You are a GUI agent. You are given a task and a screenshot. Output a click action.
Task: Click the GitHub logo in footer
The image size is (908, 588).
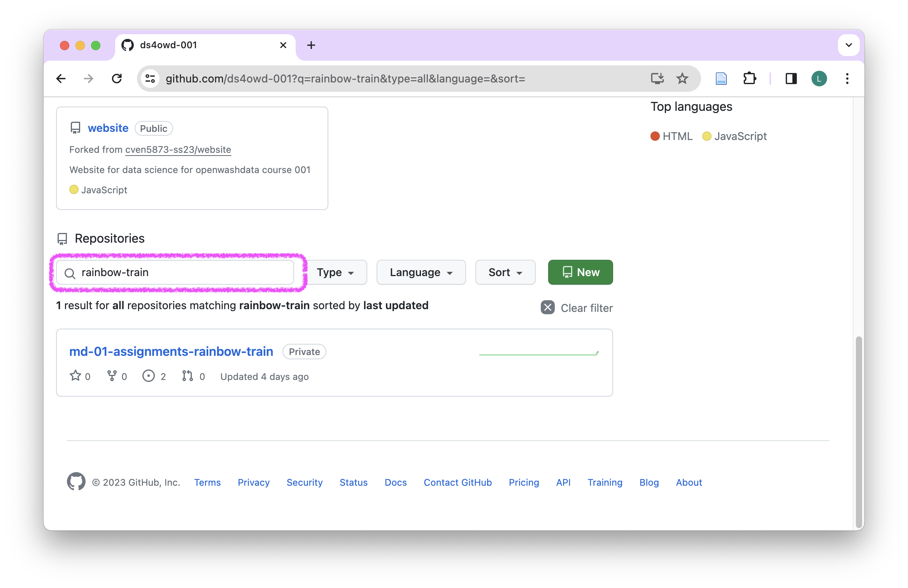pos(76,482)
